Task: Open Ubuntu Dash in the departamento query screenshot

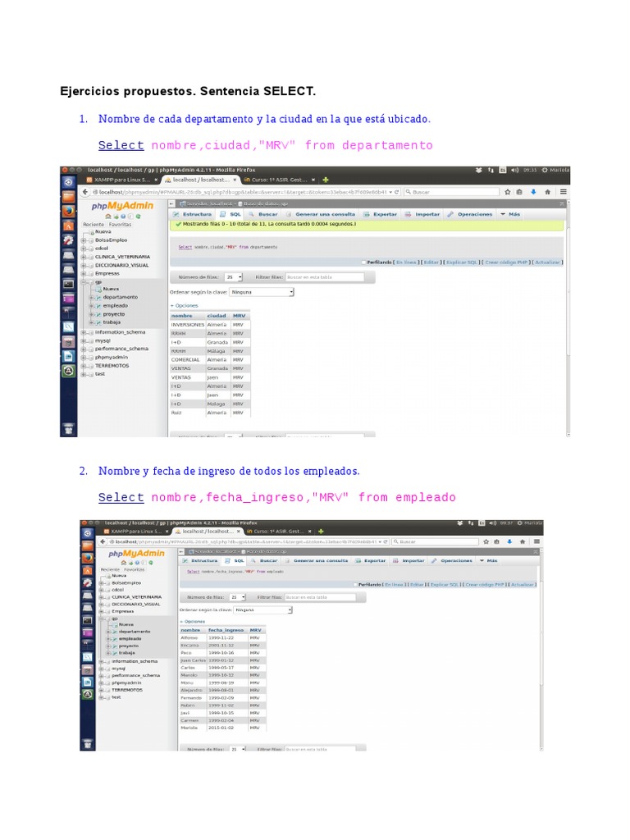Action: click(x=69, y=182)
